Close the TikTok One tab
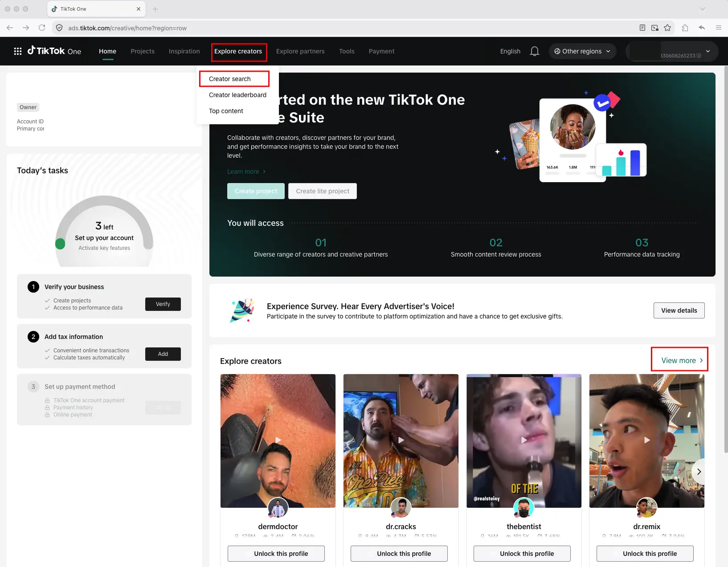Image resolution: width=728 pixels, height=567 pixels. 139,9
